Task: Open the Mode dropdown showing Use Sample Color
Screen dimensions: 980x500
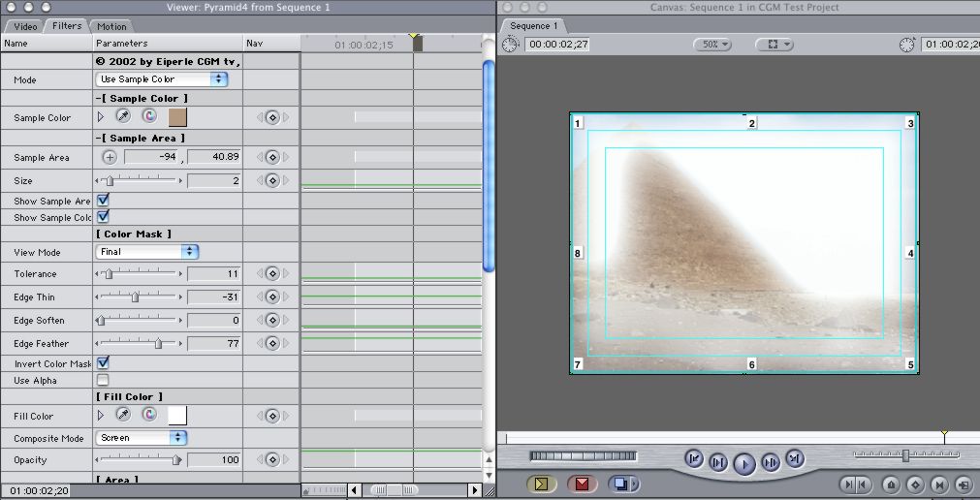Action: point(162,79)
